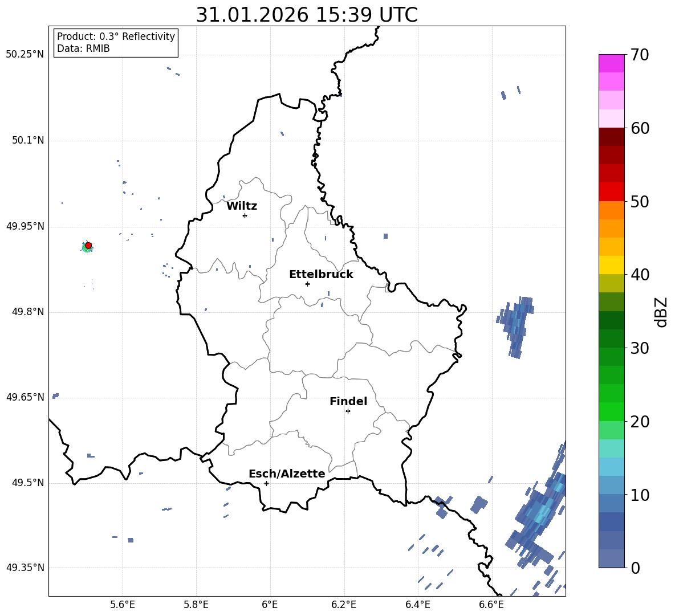Click the 50.25°N latitude tick label

tap(25, 55)
